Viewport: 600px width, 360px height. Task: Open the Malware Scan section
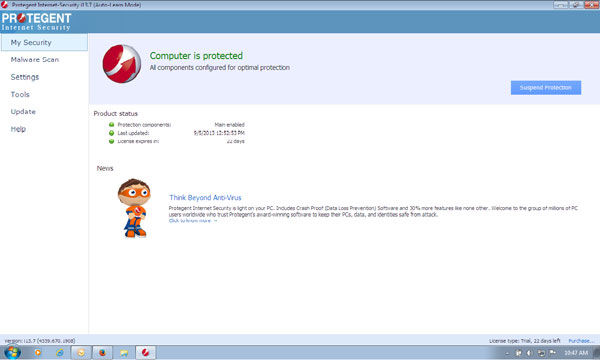(x=35, y=60)
